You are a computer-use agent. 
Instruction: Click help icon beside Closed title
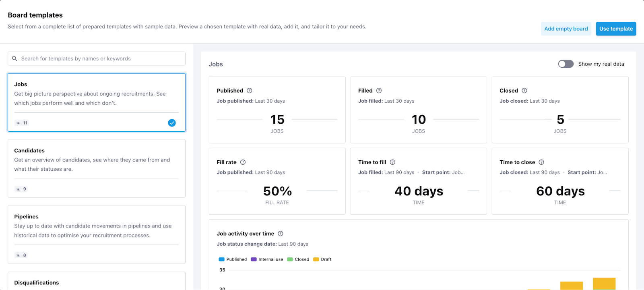pos(524,91)
